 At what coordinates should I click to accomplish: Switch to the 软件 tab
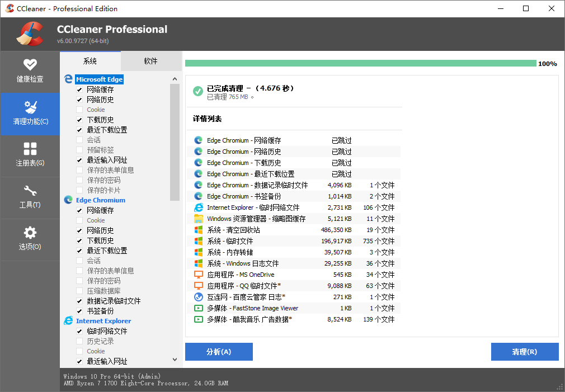tap(151, 61)
